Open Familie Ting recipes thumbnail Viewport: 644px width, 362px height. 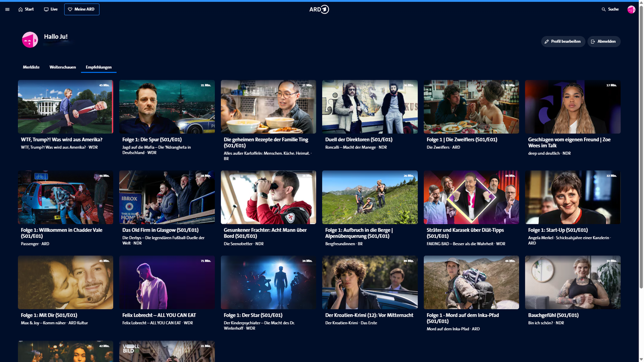pyautogui.click(x=268, y=107)
